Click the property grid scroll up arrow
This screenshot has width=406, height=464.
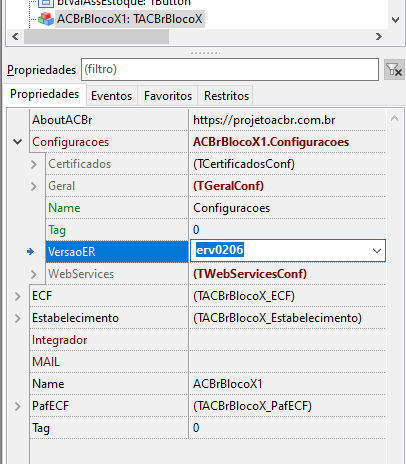click(x=394, y=118)
